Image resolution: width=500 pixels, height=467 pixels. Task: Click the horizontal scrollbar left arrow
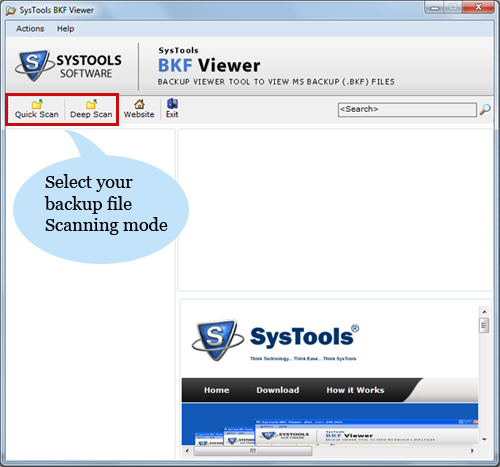tap(187, 451)
